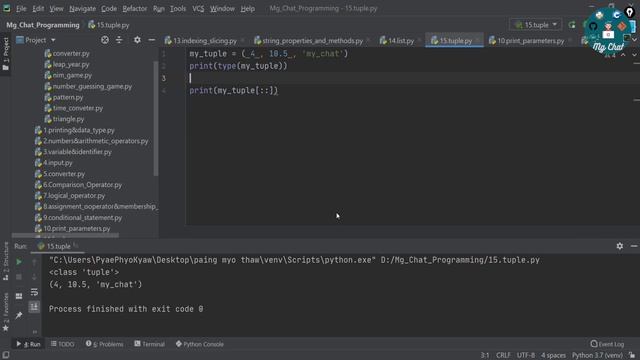The width and height of the screenshot is (640, 360).
Task: Switch to the 13.indexing_slicing.py tab
Action: (201, 40)
